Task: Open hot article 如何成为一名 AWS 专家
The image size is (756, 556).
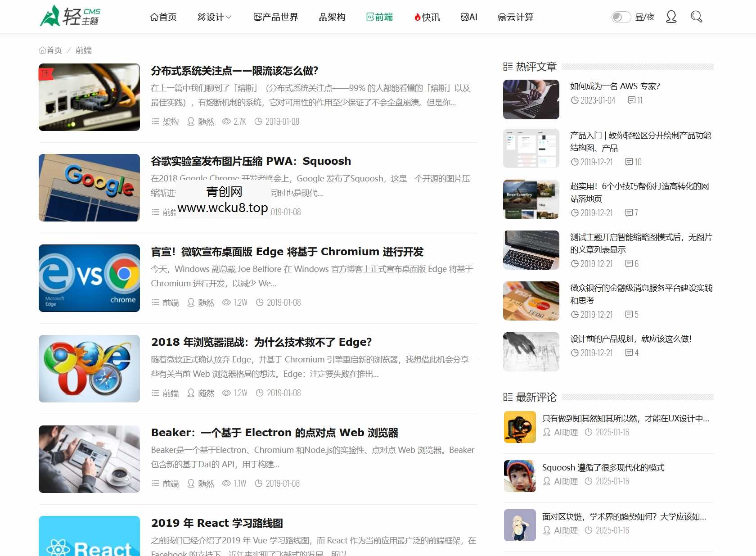Action: point(615,86)
